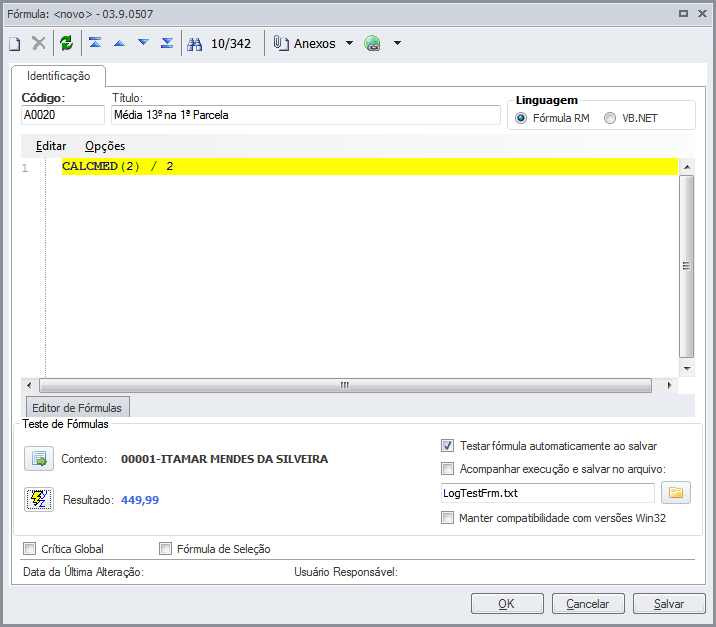Click the green globe processes icon
The height and width of the screenshot is (627, 716).
click(x=373, y=43)
